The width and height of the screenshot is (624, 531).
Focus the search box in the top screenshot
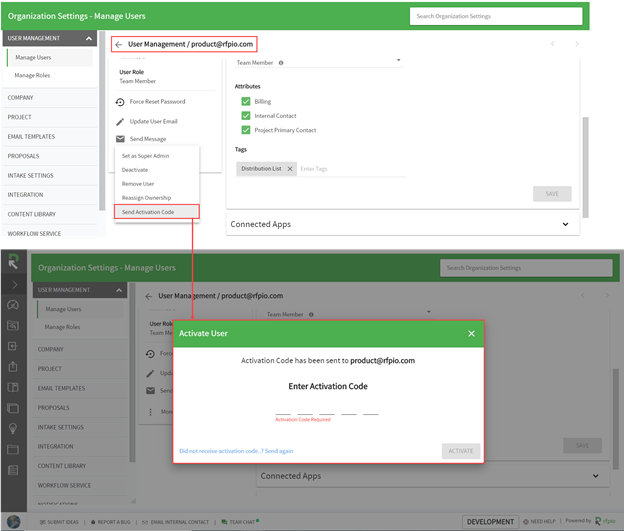pyautogui.click(x=496, y=16)
